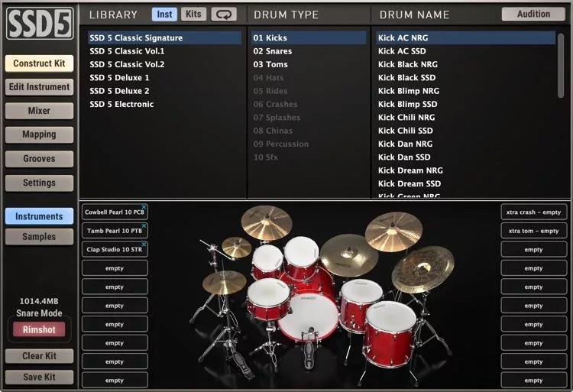Pick Kick Dream NRG drum
573x392 pixels.
(x=466, y=170)
